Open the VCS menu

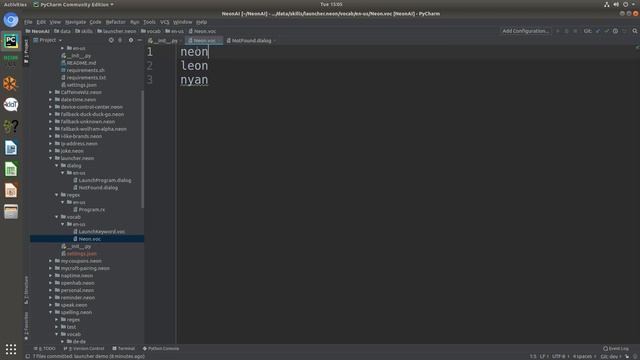(x=164, y=22)
